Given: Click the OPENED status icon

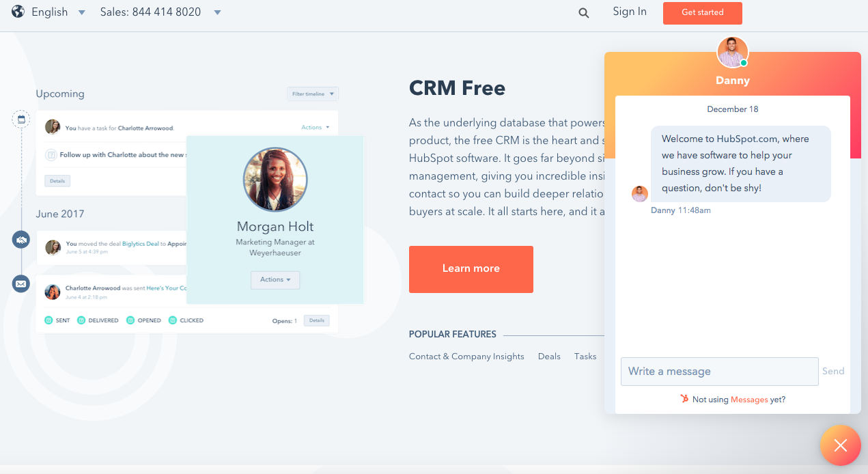Looking at the screenshot, I should click(130, 320).
